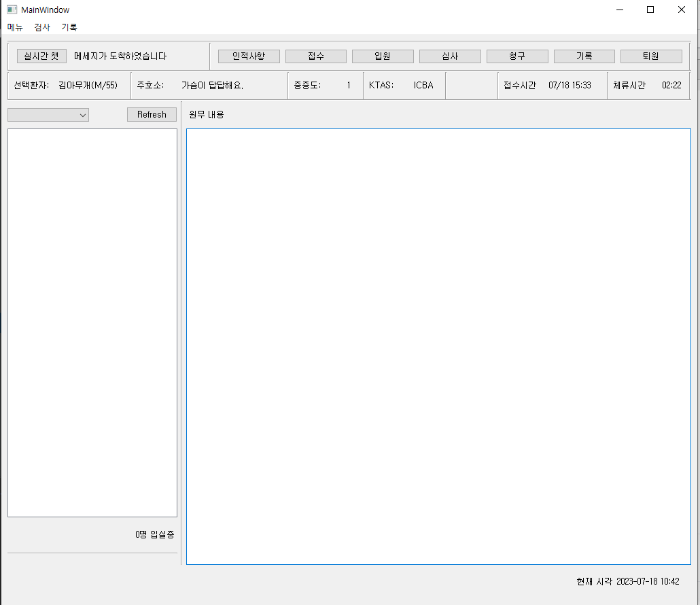Click reception time 07/18 15:33
700x605 pixels.
[570, 85]
